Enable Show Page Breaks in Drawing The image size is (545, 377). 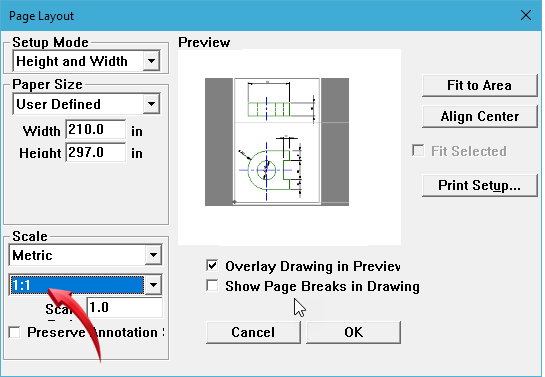(x=212, y=286)
